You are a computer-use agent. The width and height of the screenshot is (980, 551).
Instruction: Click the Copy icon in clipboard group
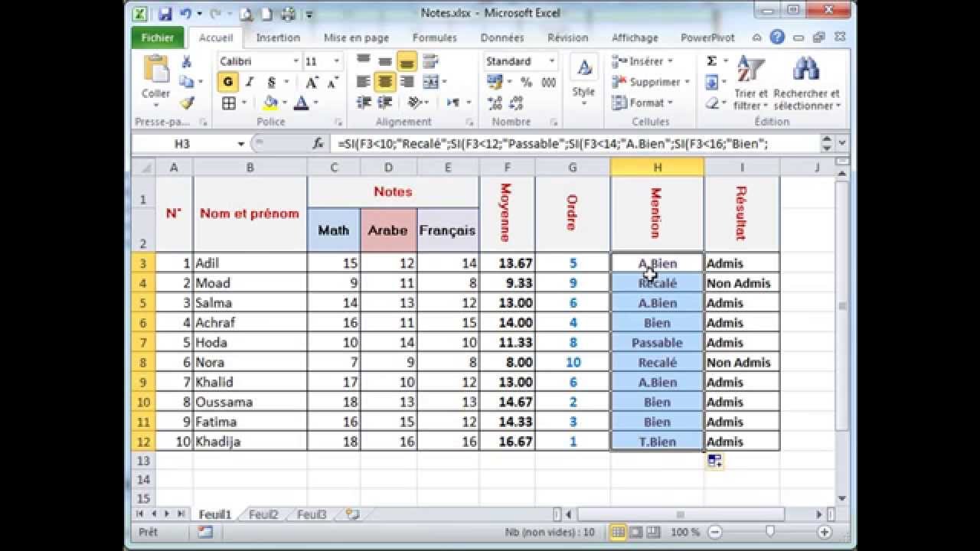click(185, 82)
